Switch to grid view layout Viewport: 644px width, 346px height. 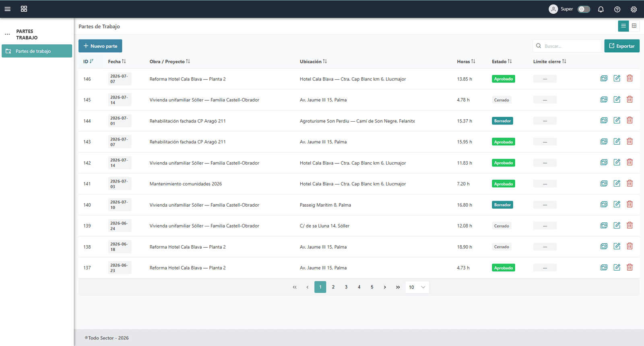[634, 26]
